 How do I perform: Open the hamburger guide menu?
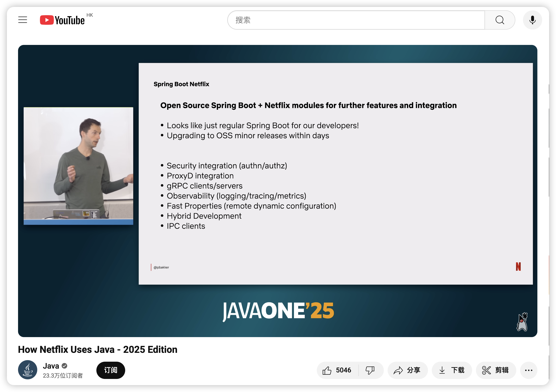coord(22,20)
